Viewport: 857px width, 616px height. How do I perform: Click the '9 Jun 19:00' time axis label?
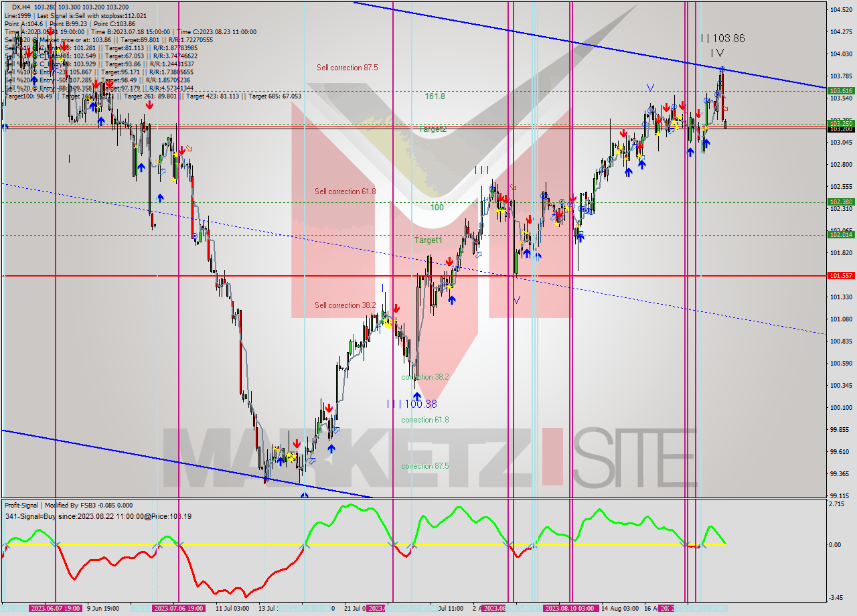[103, 608]
